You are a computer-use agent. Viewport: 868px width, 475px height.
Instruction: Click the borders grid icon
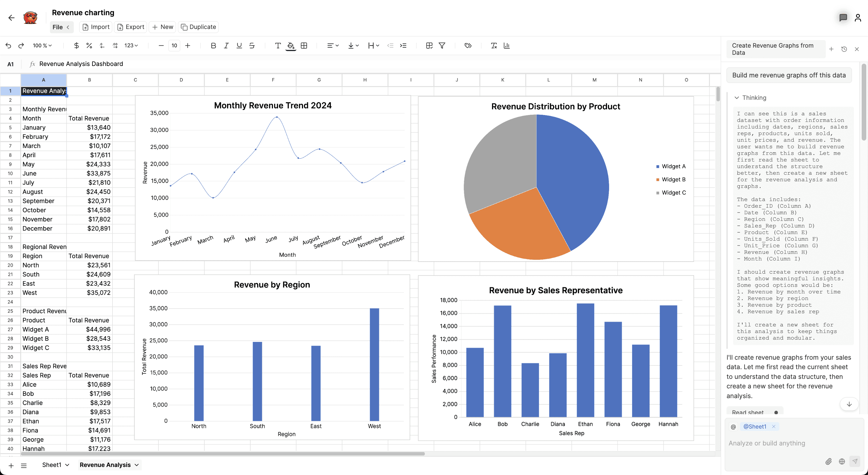point(304,45)
